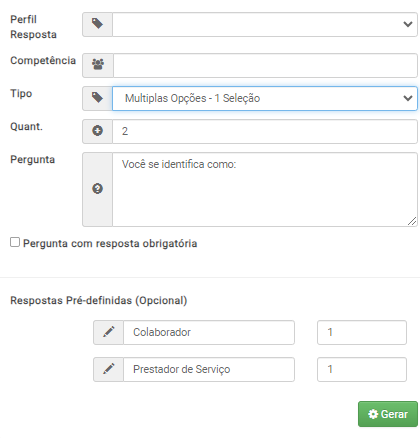Click the Pergunta textarea resize handle
This screenshot has width=420, height=438.
click(x=412, y=221)
